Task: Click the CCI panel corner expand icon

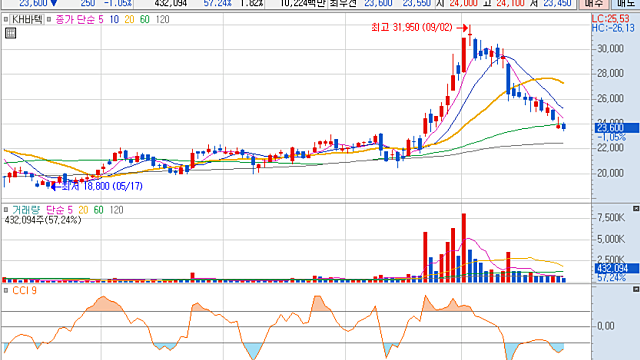Action: (636, 289)
